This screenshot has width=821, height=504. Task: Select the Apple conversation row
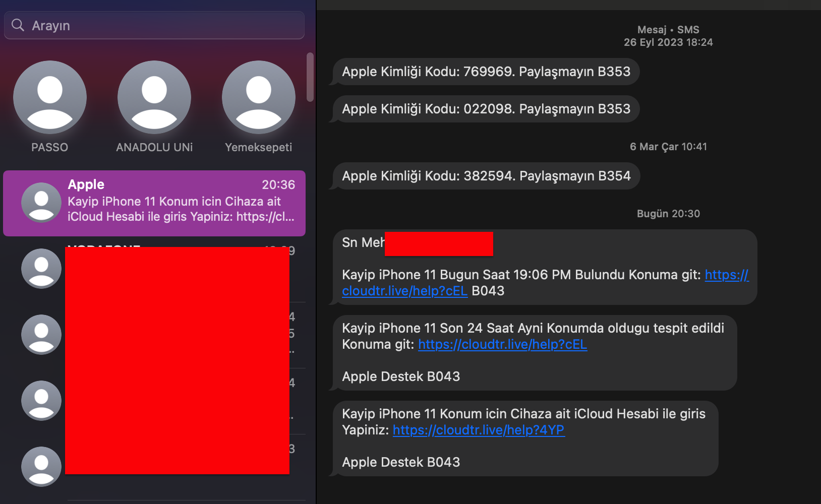click(x=154, y=203)
